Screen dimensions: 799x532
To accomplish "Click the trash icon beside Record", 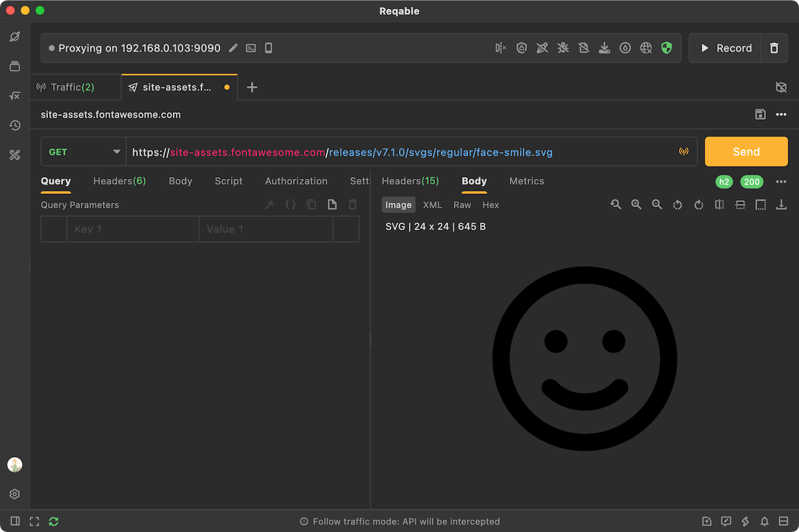I will [774, 48].
